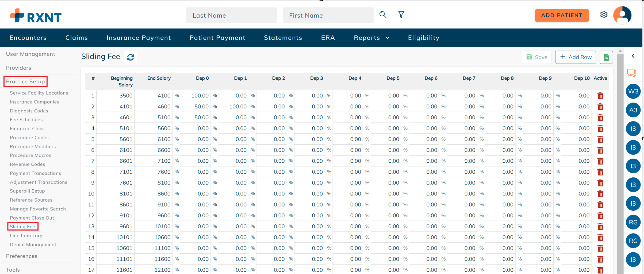Viewport: 644px width, 274px height.
Task: Expand the Reports dropdown menu
Action: [x=371, y=38]
